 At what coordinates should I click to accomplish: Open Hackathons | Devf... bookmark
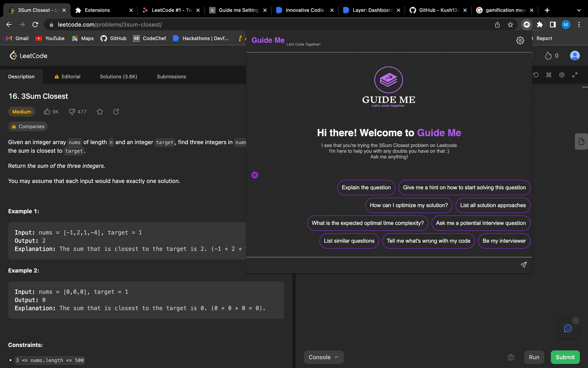click(200, 38)
